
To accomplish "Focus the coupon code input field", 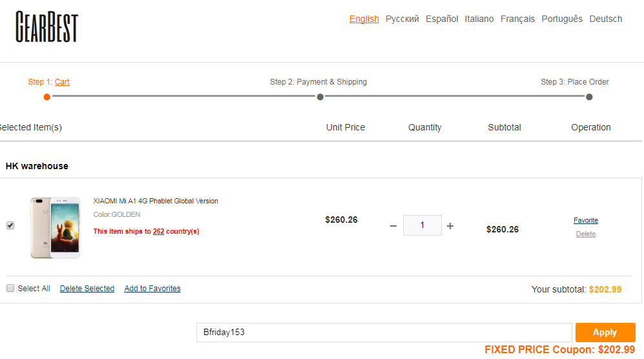I will 384,333.
